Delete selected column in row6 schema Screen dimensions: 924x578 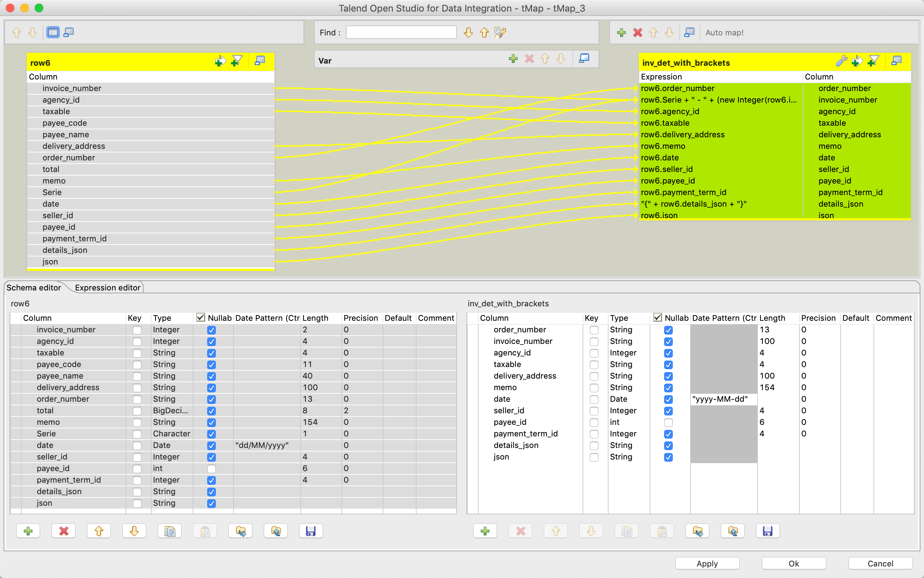tap(64, 531)
